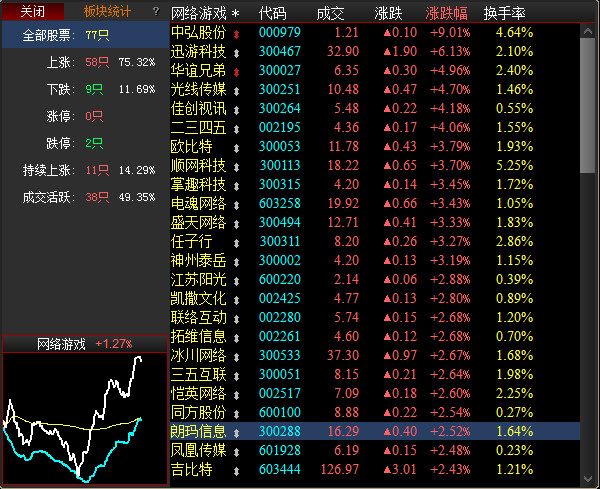Image resolution: width=600 pixels, height=489 pixels.
Task: Click the marker icon next to 朗玛信息
Action: 236,432
